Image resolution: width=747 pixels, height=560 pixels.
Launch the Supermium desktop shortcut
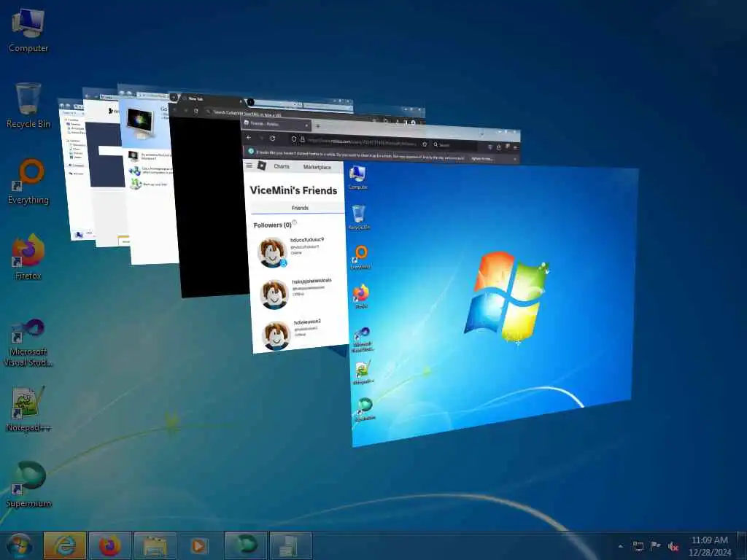tap(28, 485)
